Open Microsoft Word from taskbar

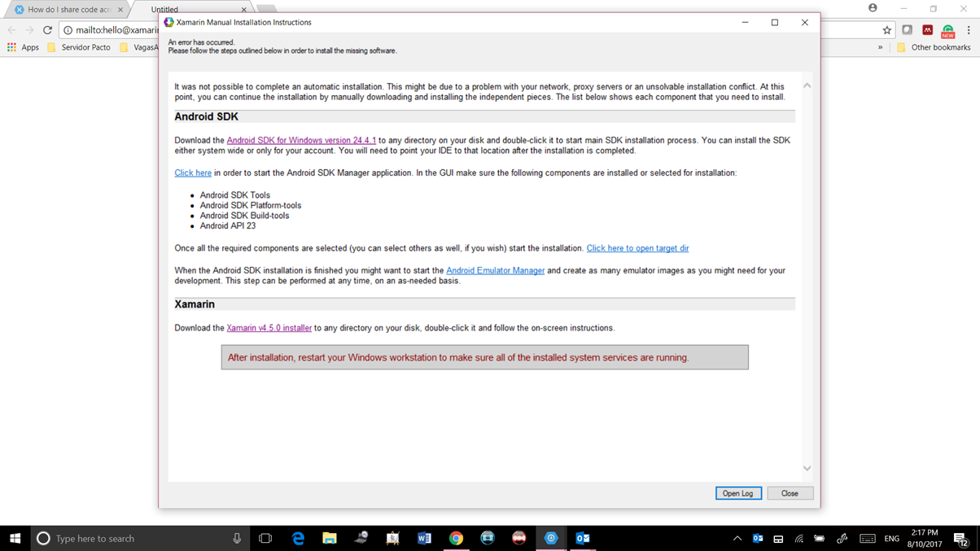424,538
